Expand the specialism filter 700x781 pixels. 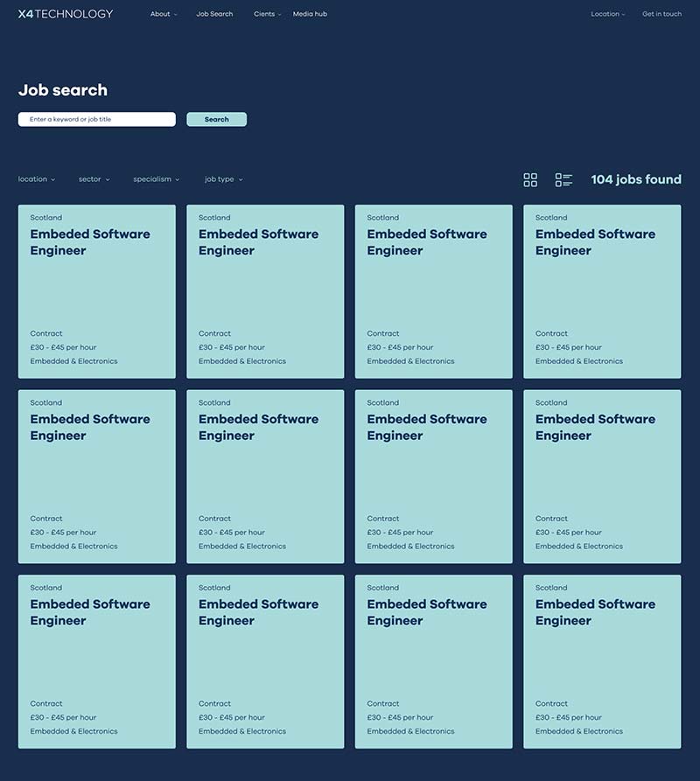pos(156,179)
